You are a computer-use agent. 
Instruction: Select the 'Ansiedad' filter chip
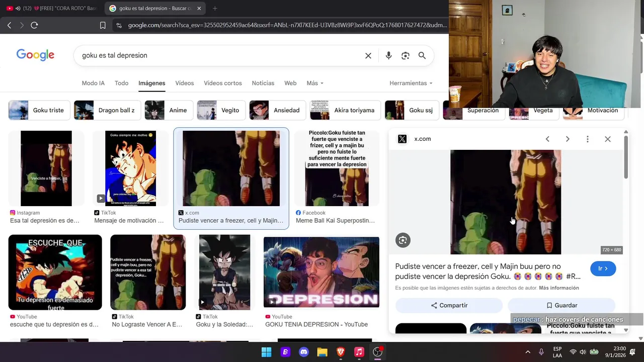click(x=278, y=110)
